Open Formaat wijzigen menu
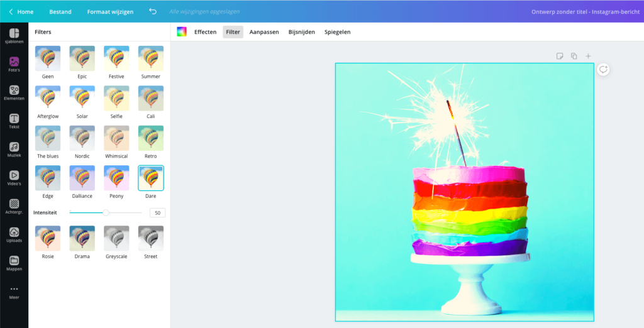Viewport: 644px width, 328px height. [x=110, y=11]
